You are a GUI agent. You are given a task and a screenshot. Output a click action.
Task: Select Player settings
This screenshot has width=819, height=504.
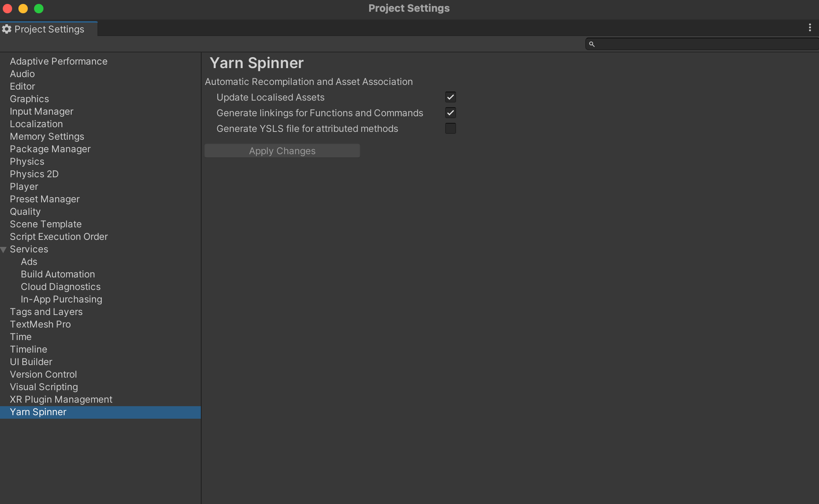tap(24, 186)
